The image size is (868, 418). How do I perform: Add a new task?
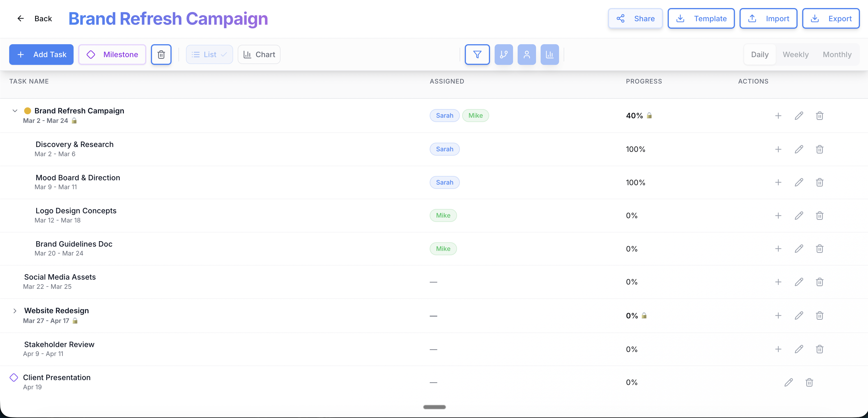tap(41, 55)
